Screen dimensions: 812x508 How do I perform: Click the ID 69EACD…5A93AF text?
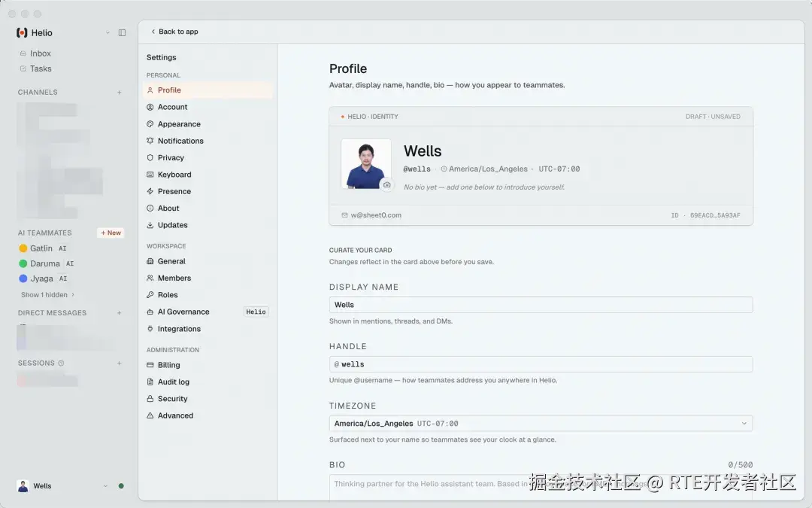(705, 215)
